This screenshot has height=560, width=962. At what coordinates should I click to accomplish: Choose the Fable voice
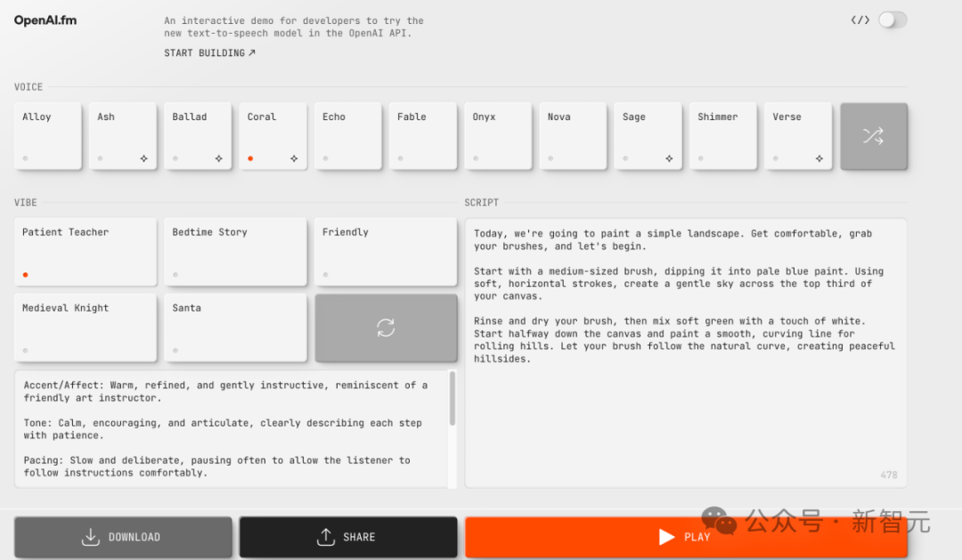coord(423,136)
